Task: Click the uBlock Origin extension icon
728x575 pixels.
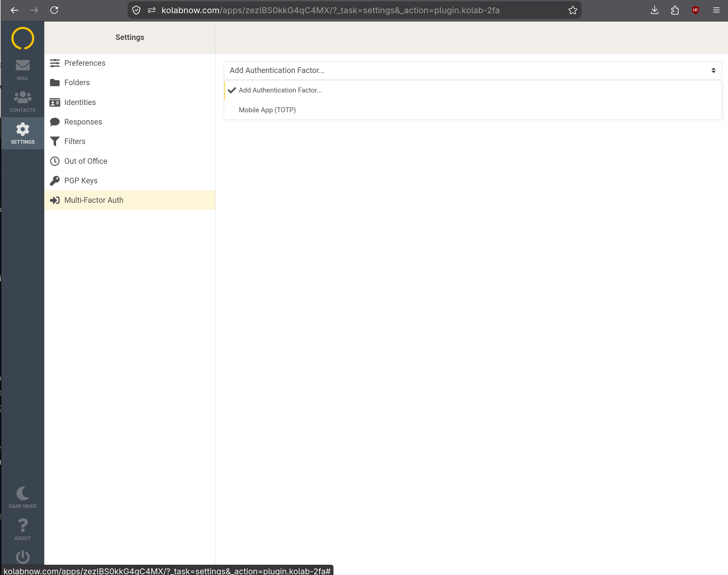Action: pyautogui.click(x=695, y=10)
